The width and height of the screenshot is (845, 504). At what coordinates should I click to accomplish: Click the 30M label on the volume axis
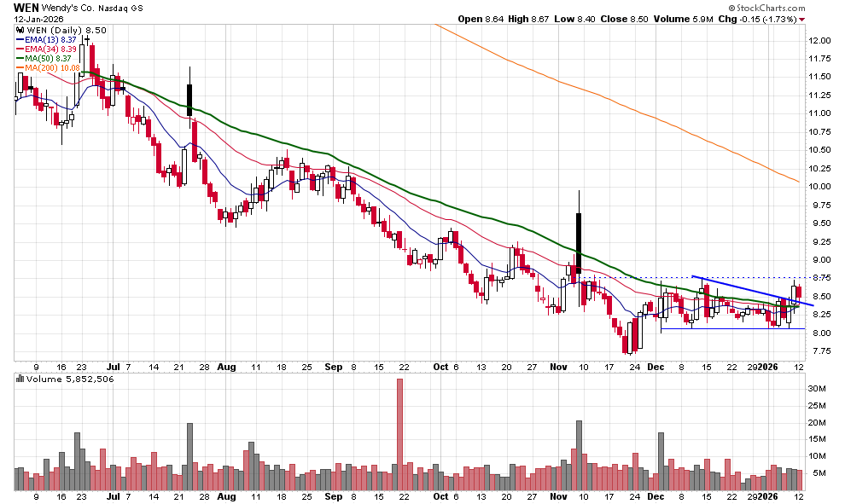pos(818,389)
